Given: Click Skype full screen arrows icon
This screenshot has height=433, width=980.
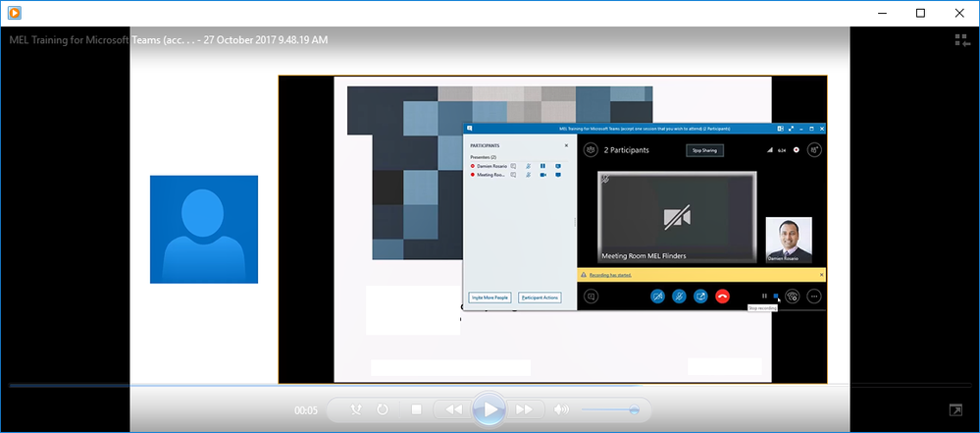Looking at the screenshot, I should [791, 129].
